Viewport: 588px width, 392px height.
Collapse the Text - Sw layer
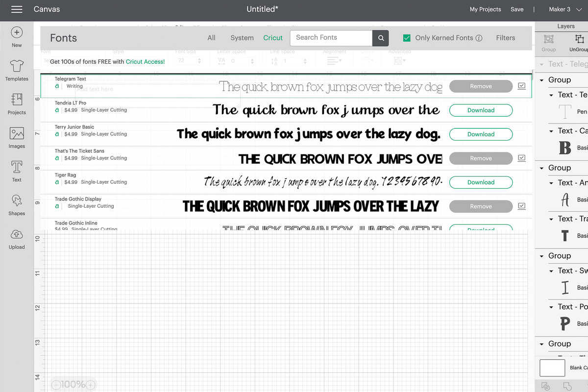551,270
